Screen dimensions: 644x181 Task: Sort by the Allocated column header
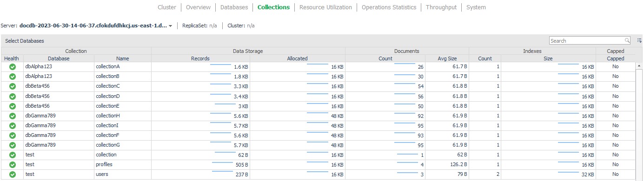click(x=298, y=58)
